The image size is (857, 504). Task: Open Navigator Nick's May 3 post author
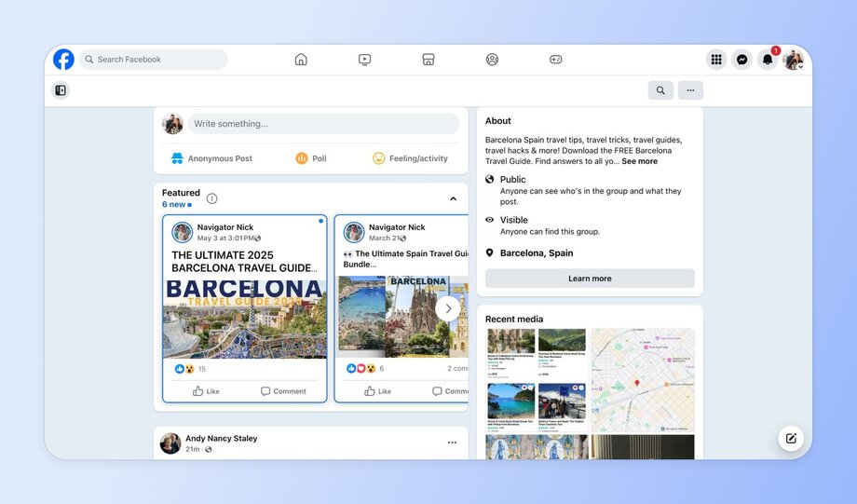(225, 227)
